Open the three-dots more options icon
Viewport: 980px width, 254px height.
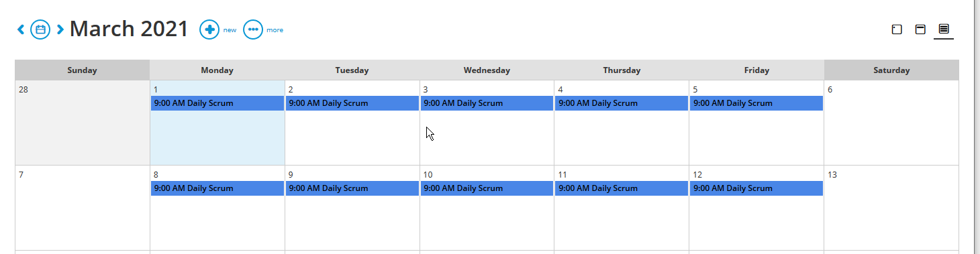click(252, 29)
